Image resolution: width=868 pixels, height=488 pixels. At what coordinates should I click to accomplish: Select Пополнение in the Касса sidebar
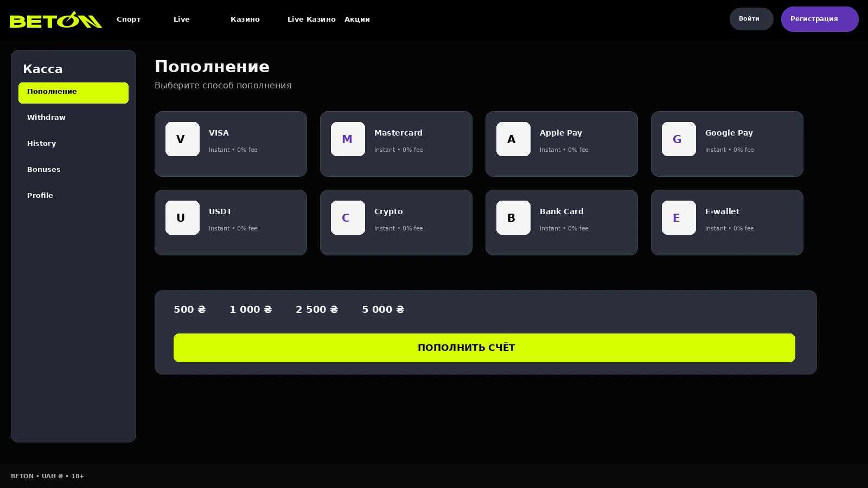point(73,93)
